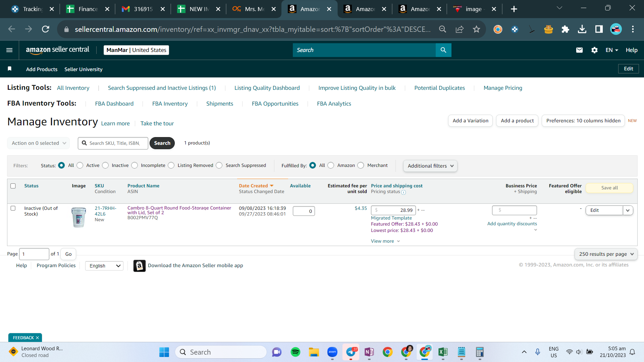
Task: Click the Add a product button
Action: (517, 121)
